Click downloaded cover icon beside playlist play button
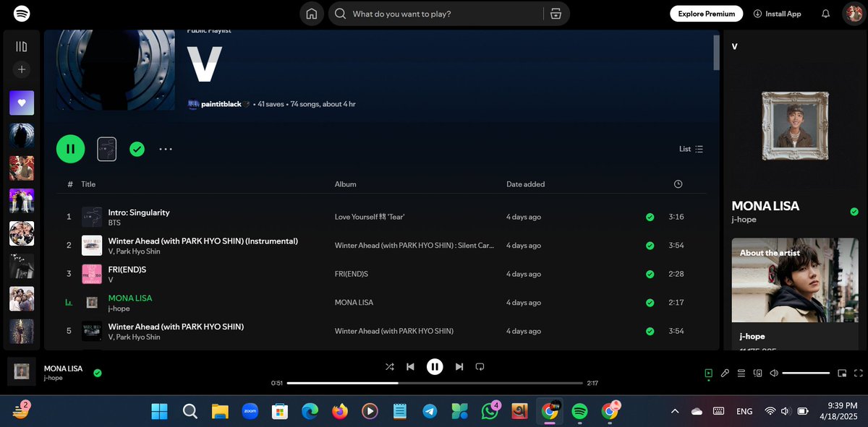 [x=106, y=149]
